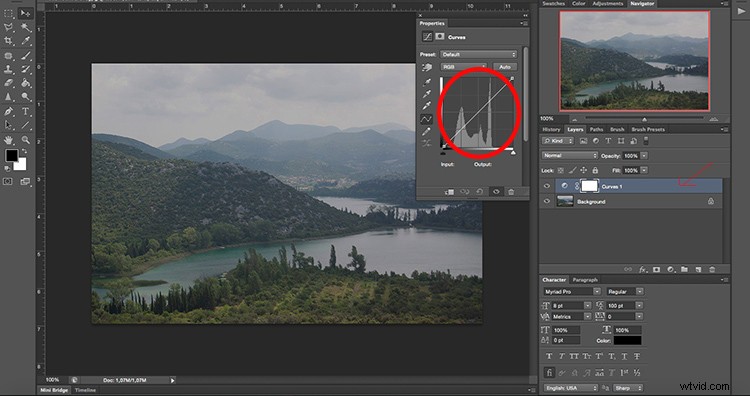Hide the Background layer
Viewport: 750px width, 396px height.
[547, 201]
